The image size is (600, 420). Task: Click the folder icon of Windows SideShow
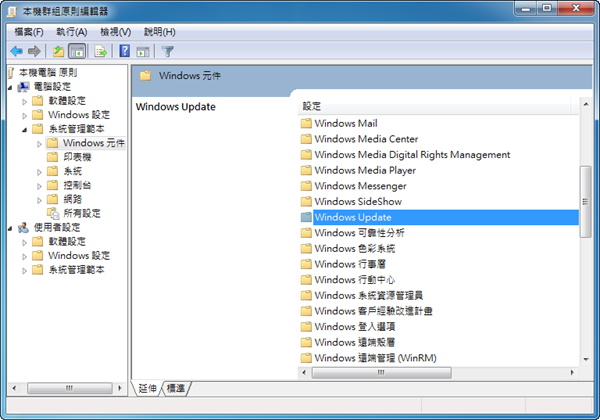pos(306,202)
